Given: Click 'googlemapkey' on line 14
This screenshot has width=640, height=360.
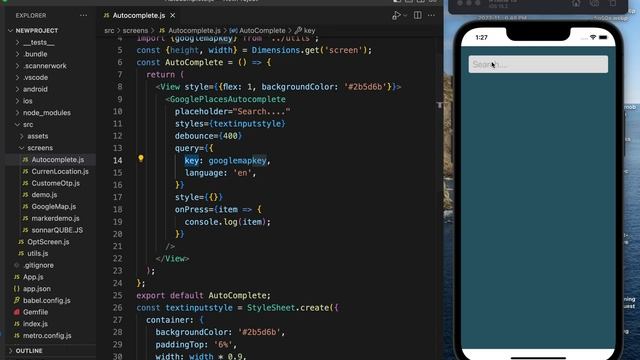Looking at the screenshot, I should click(238, 160).
